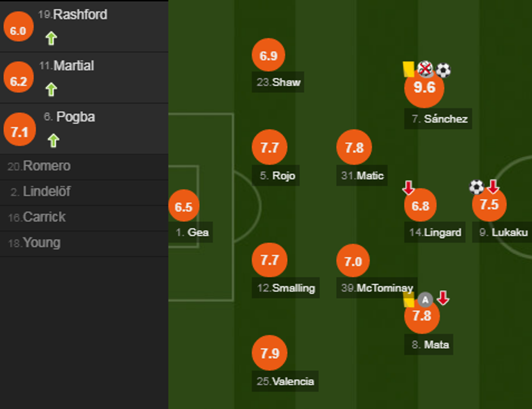532x409 pixels.
Task: Open the Matic player name label
Action: [370, 176]
